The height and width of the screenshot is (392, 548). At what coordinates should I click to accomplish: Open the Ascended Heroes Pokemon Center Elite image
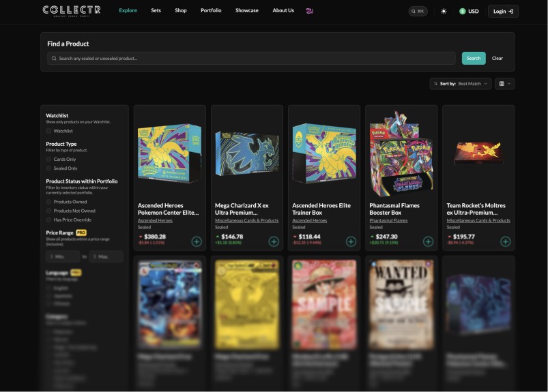pyautogui.click(x=169, y=153)
